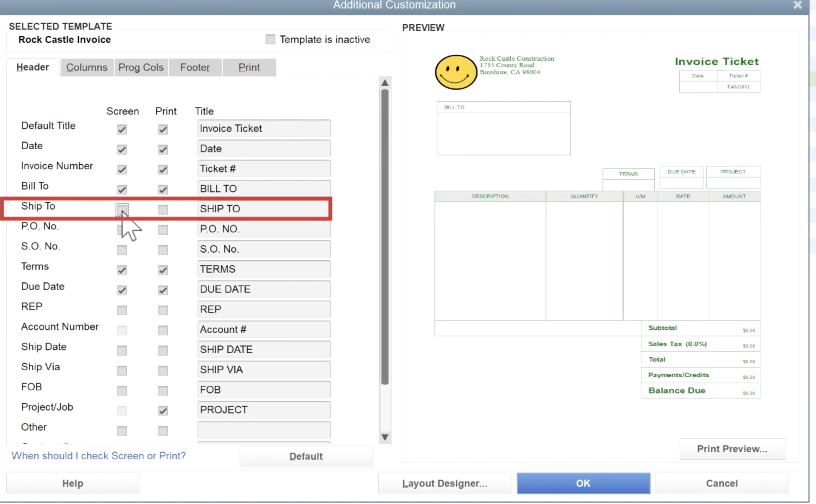Open the Layout Designer
The width and height of the screenshot is (816, 504).
(445, 483)
